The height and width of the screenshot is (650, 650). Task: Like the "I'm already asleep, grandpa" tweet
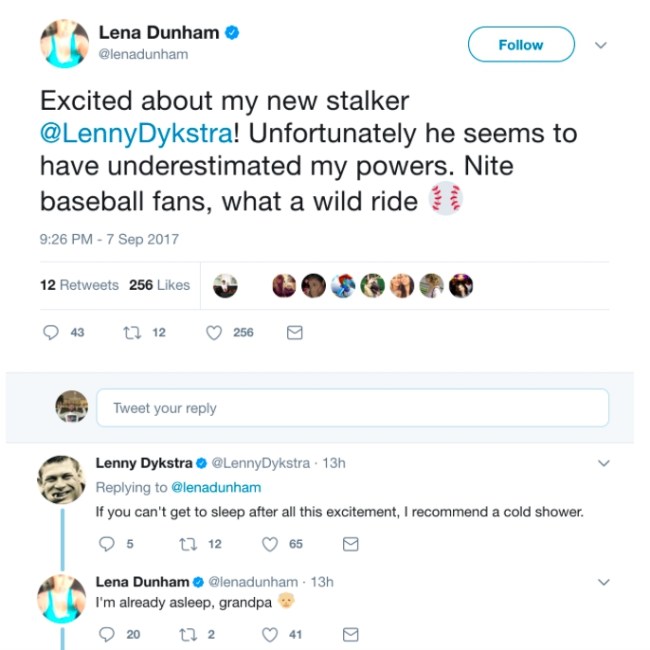[x=269, y=634]
